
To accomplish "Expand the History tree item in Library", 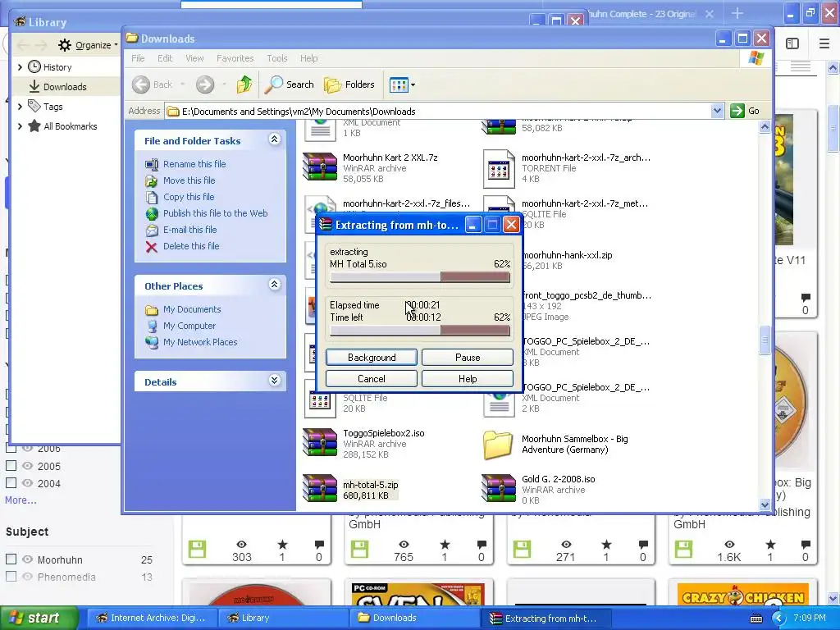I will pyautogui.click(x=20, y=67).
